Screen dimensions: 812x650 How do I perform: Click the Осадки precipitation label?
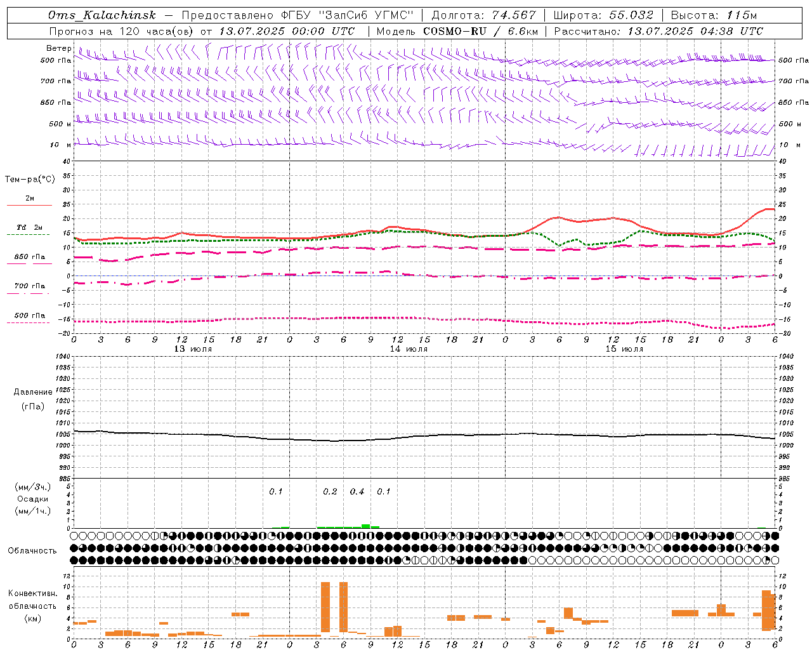tap(33, 499)
